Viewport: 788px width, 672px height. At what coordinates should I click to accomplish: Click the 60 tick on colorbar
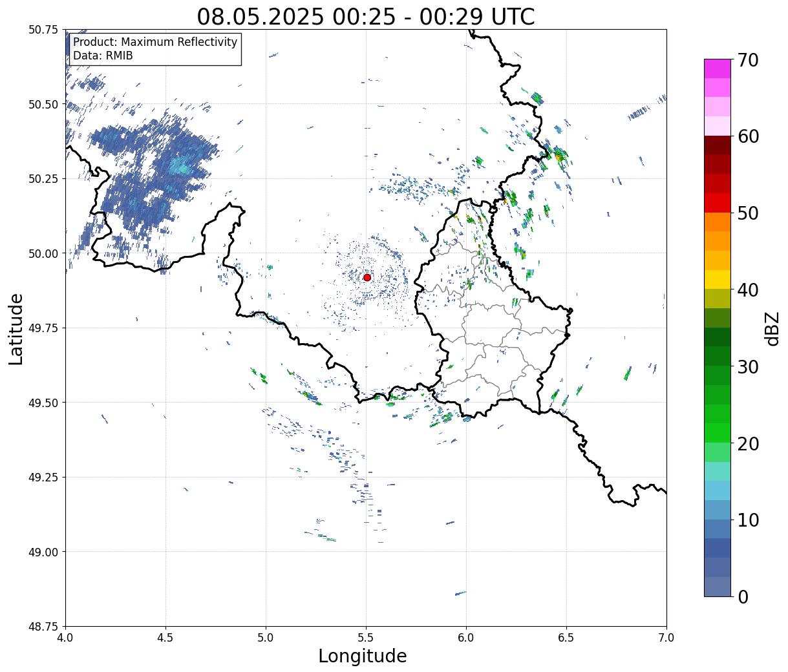[747, 136]
